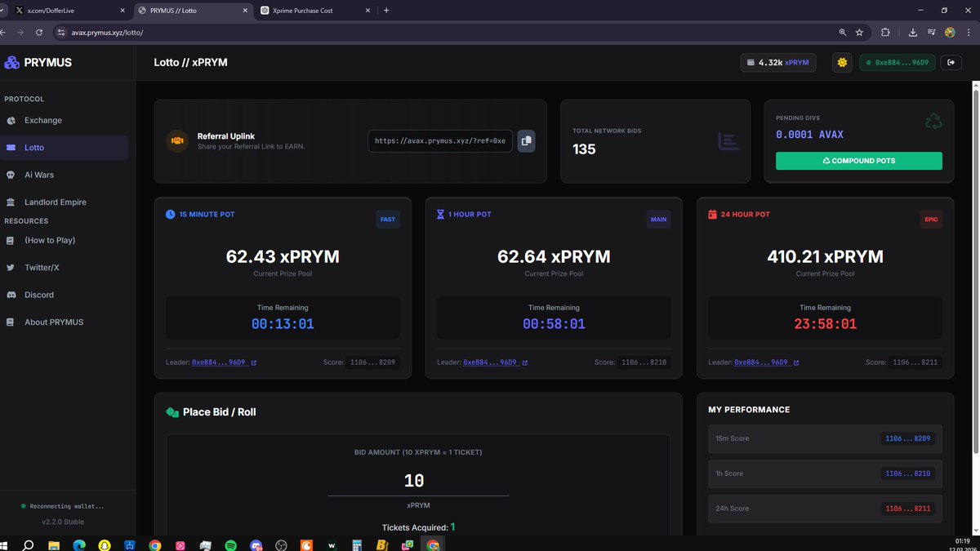Open the media control icon in toolbar
This screenshot has height=551, width=980.
pos(931,32)
